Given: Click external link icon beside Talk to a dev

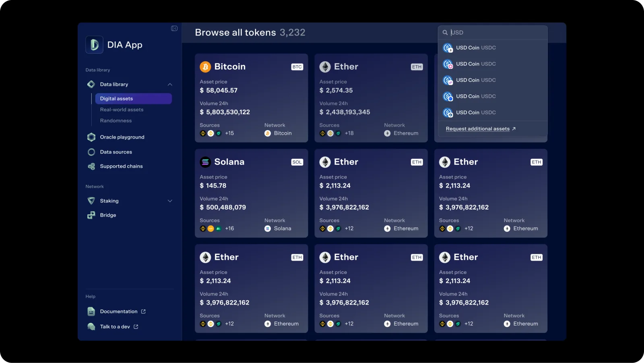Looking at the screenshot, I should tap(136, 327).
